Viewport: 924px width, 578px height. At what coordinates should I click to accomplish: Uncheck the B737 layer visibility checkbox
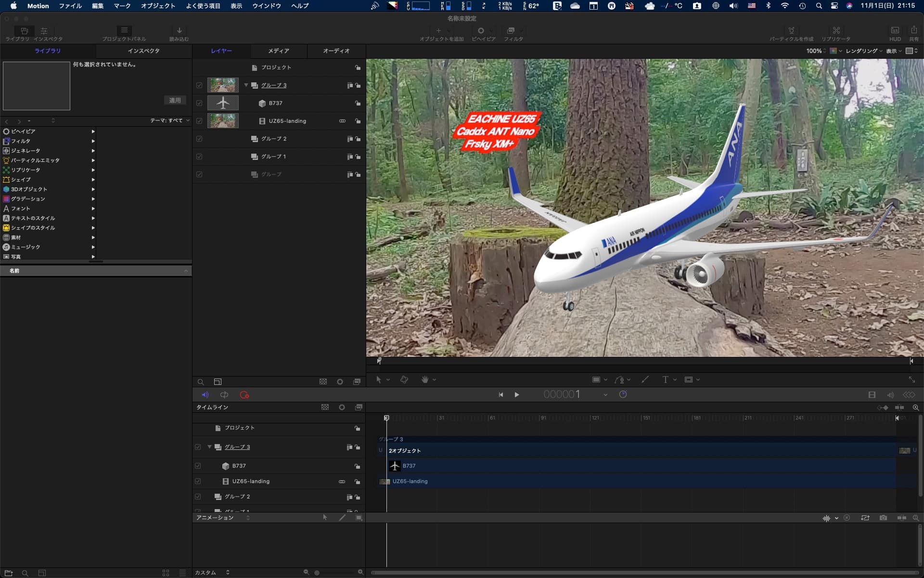199,103
